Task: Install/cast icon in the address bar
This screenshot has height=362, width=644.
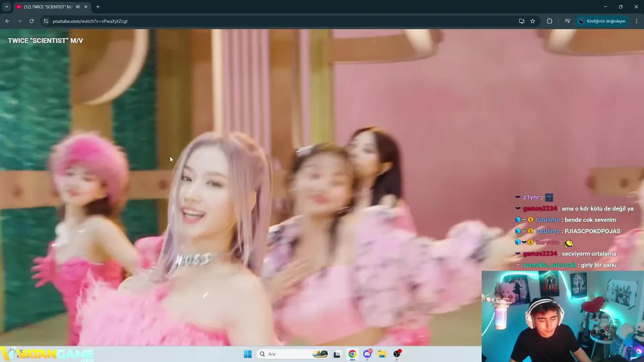Action: pyautogui.click(x=522, y=21)
